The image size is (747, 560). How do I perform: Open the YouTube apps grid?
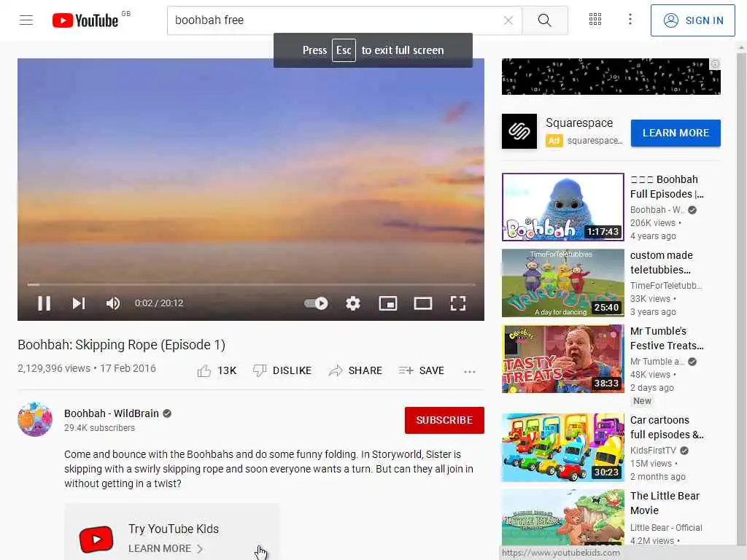pyautogui.click(x=595, y=20)
